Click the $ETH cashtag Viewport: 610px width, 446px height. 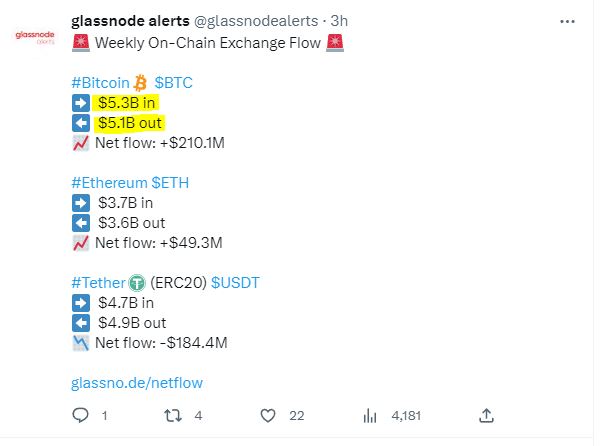(x=170, y=183)
